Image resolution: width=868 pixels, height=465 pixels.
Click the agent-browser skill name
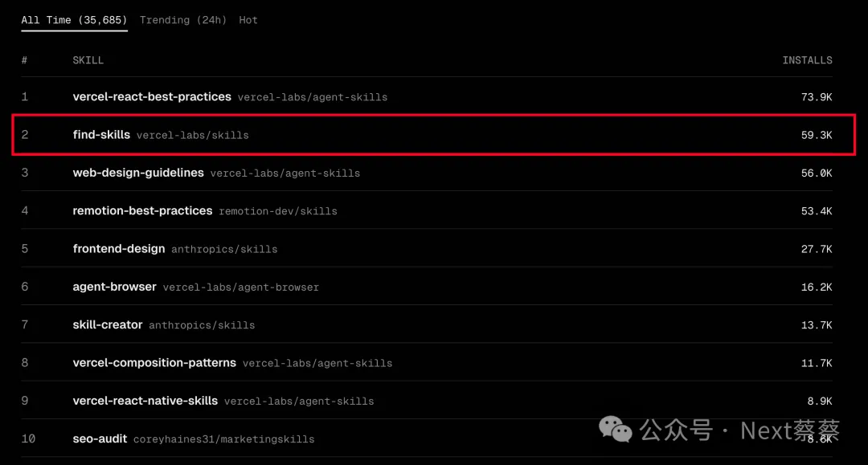pyautogui.click(x=114, y=287)
